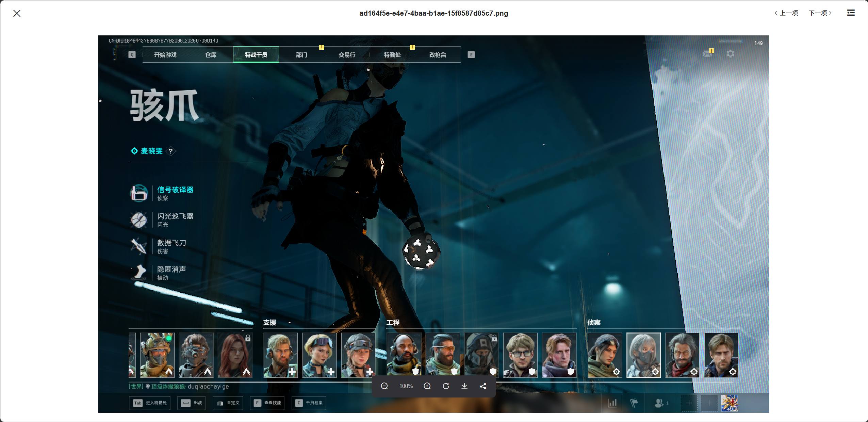Click the 出战 deploy button
868x422 pixels.
tap(192, 403)
